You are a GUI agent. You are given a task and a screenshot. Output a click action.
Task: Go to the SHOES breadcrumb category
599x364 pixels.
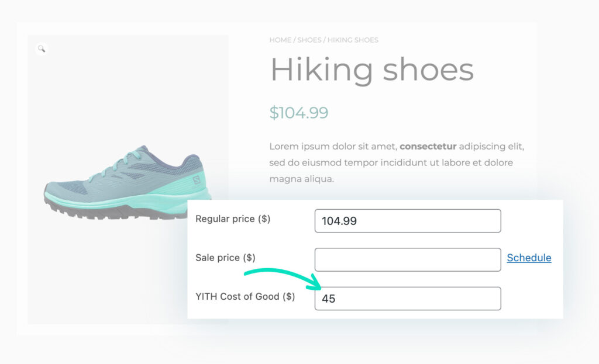click(309, 40)
